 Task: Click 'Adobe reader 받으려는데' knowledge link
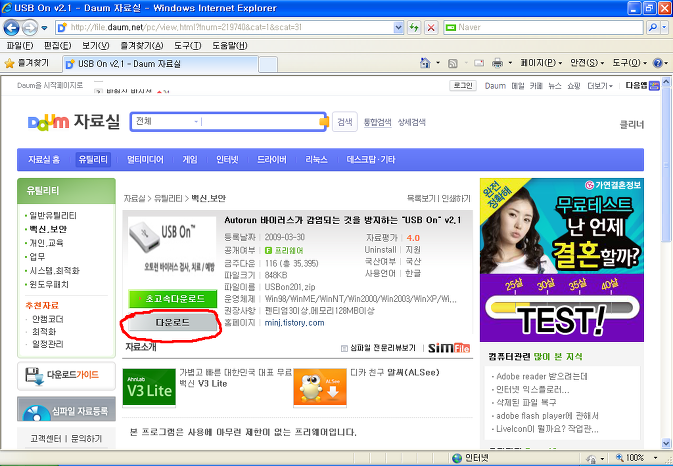542,376
